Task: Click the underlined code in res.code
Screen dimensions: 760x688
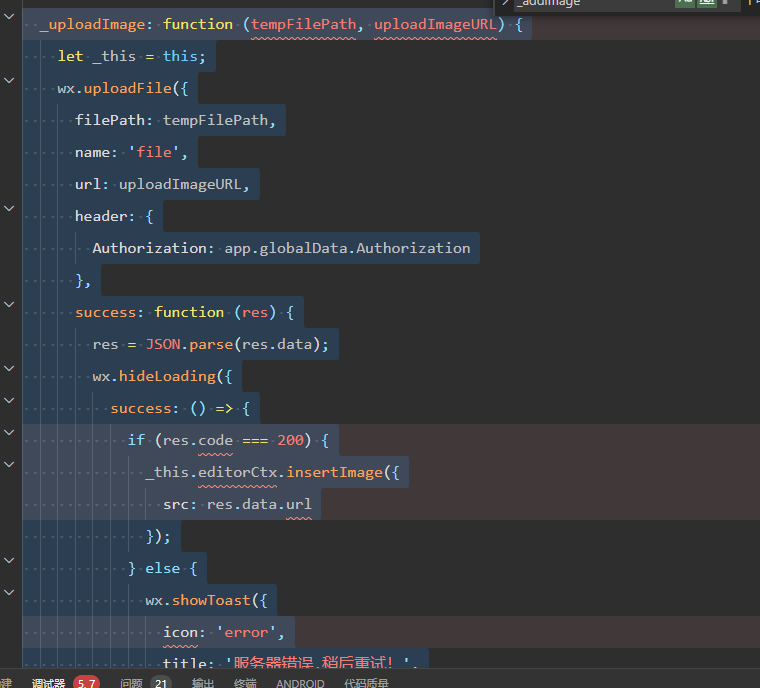Action: coord(215,440)
